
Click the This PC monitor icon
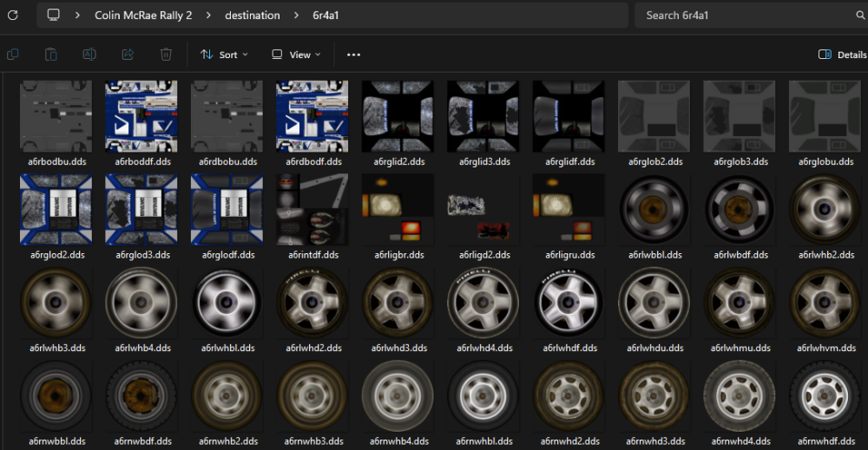(x=53, y=15)
